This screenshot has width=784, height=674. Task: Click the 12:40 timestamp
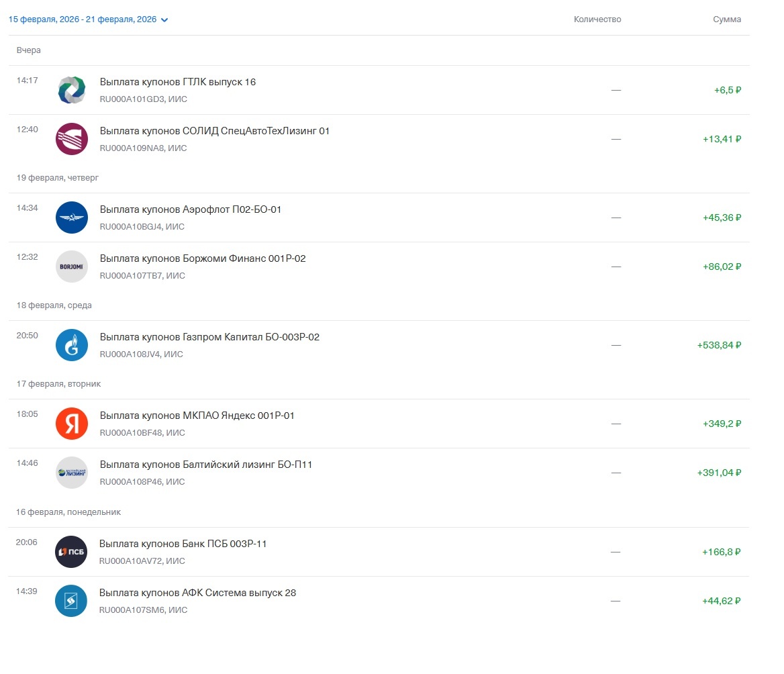point(27,129)
